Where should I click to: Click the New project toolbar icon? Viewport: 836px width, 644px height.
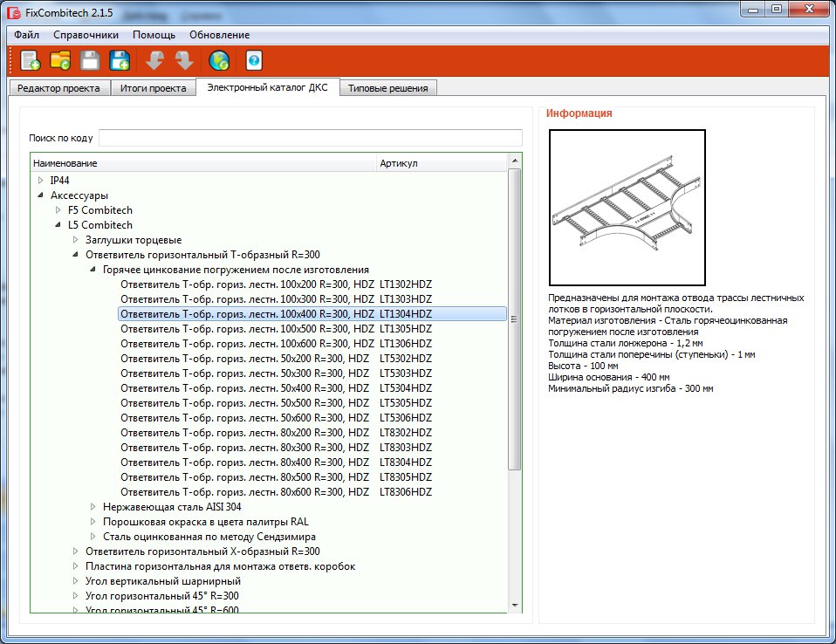[x=31, y=60]
